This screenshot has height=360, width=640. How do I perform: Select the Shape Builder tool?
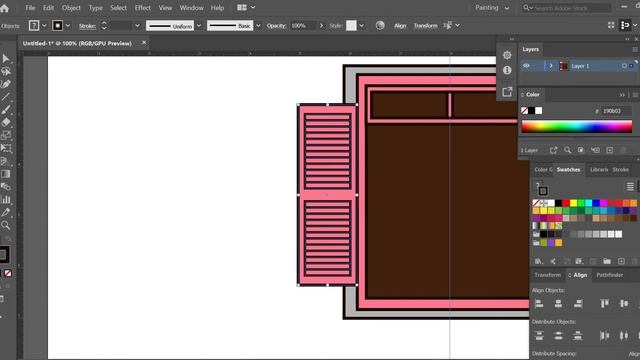point(6,161)
